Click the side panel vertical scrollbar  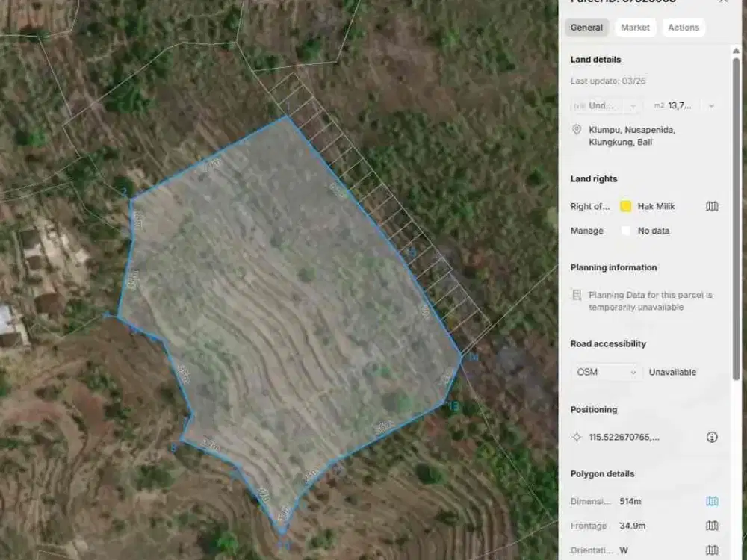point(736,219)
